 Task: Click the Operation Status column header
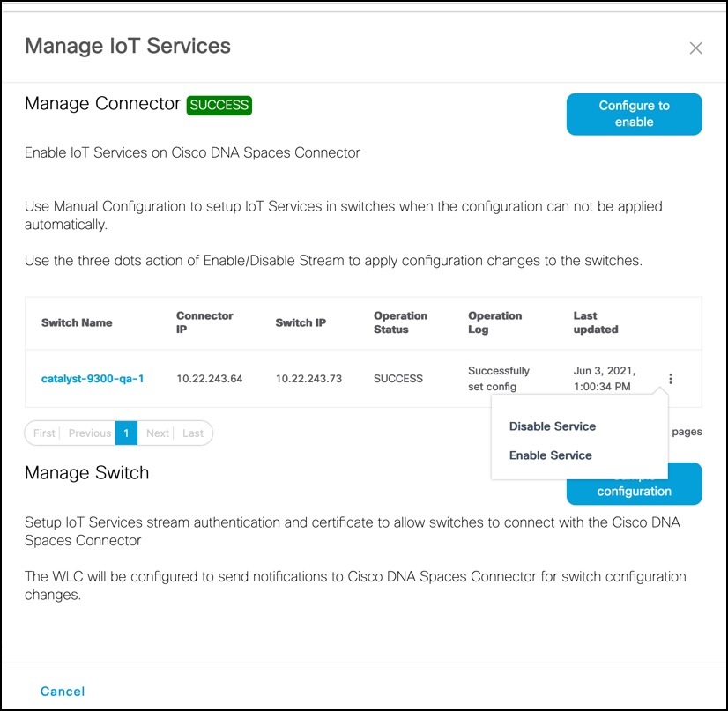tap(400, 322)
